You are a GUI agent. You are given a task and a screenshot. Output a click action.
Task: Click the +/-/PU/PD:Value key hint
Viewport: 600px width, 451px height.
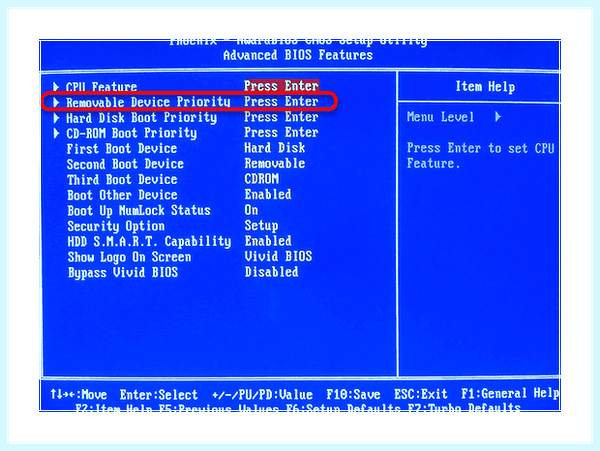point(262,395)
